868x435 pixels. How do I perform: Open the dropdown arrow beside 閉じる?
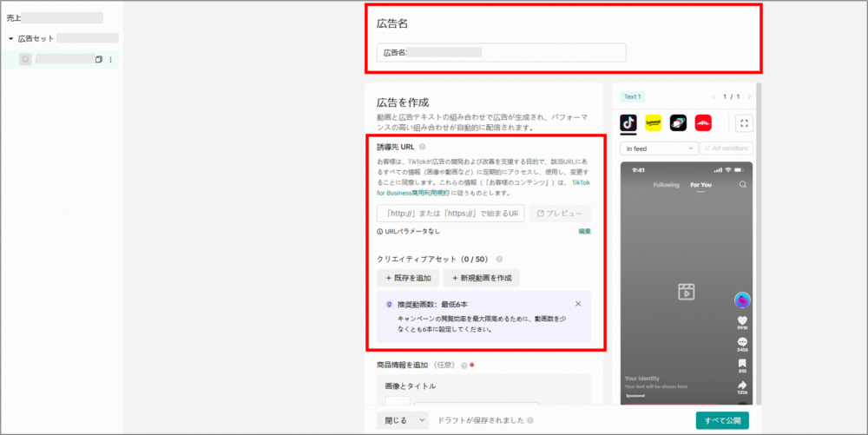(x=422, y=420)
